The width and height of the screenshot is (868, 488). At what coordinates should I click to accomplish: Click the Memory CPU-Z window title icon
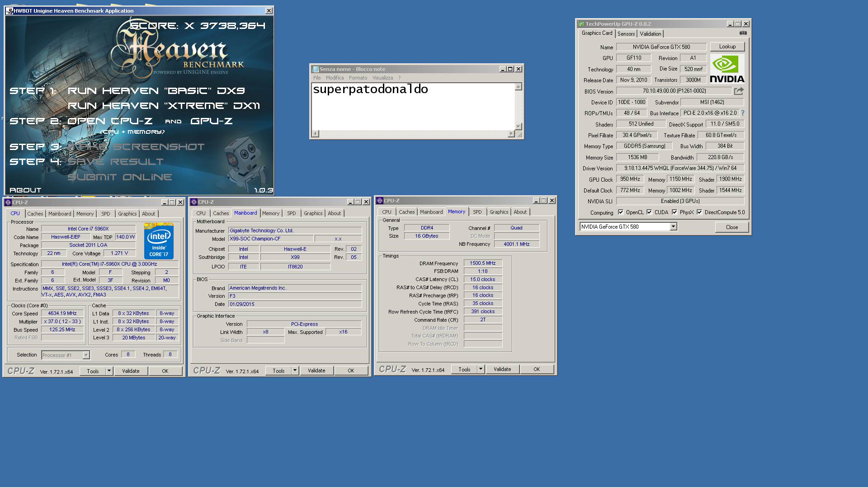pyautogui.click(x=380, y=201)
